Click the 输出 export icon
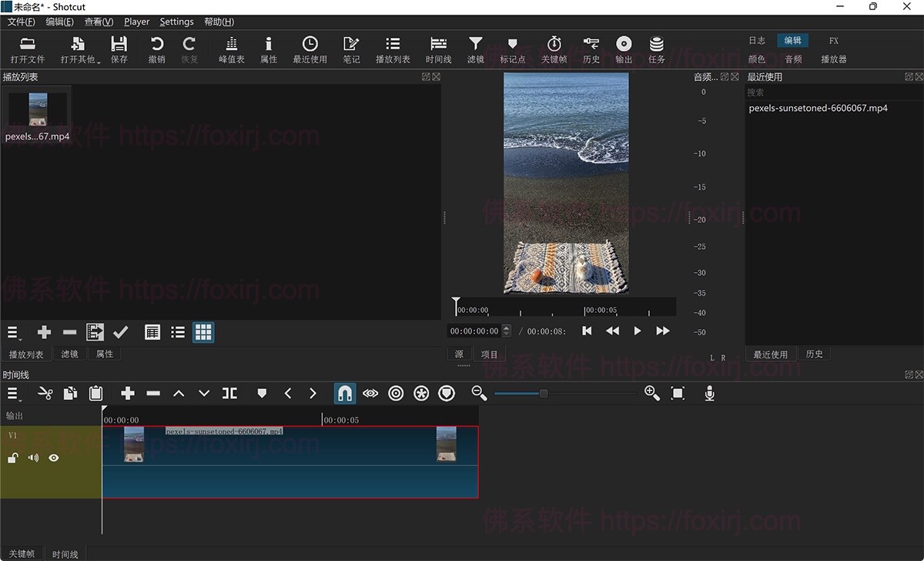 (x=623, y=50)
